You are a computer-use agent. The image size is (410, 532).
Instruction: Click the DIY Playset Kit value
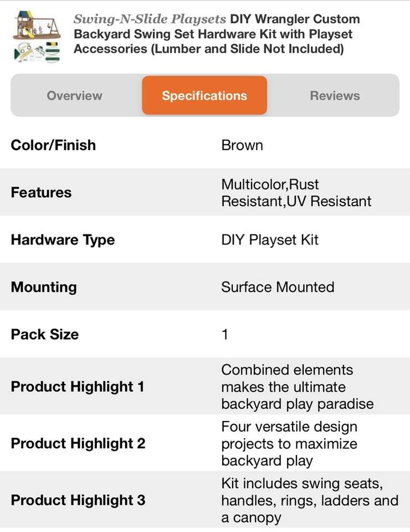pos(270,240)
